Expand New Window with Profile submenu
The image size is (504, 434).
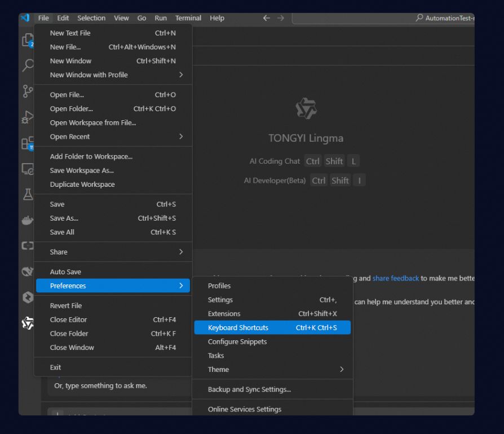pyautogui.click(x=113, y=74)
